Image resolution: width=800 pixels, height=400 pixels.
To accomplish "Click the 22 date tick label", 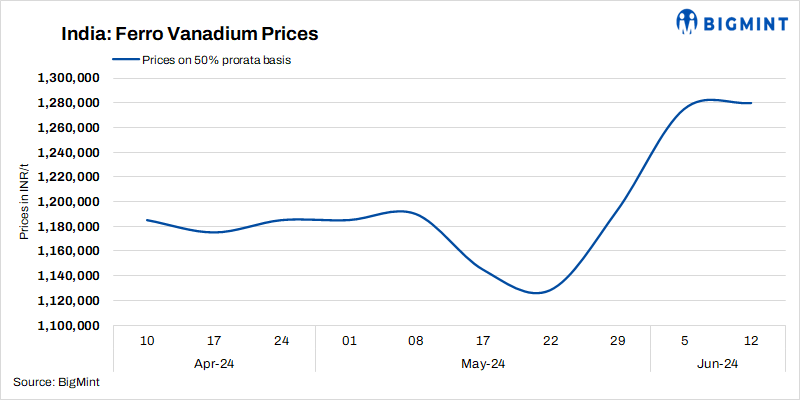I will click(x=550, y=341).
